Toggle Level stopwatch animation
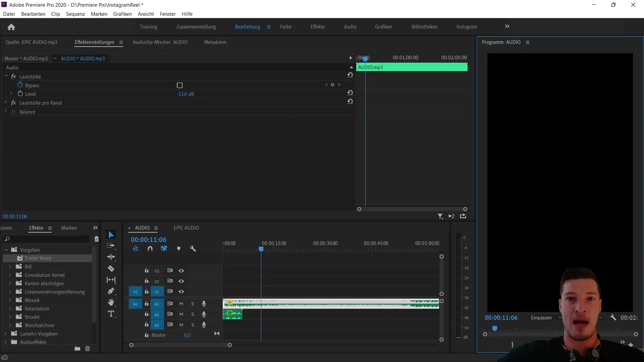 pyautogui.click(x=20, y=94)
